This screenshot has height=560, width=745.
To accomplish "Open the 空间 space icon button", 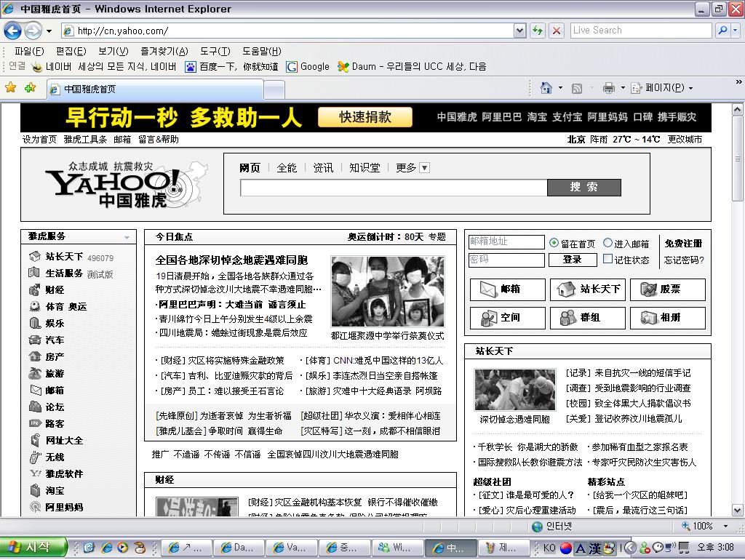I will click(x=507, y=318).
